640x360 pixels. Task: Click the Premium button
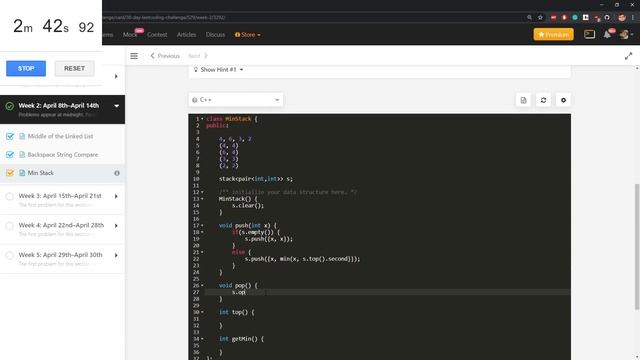553,35
